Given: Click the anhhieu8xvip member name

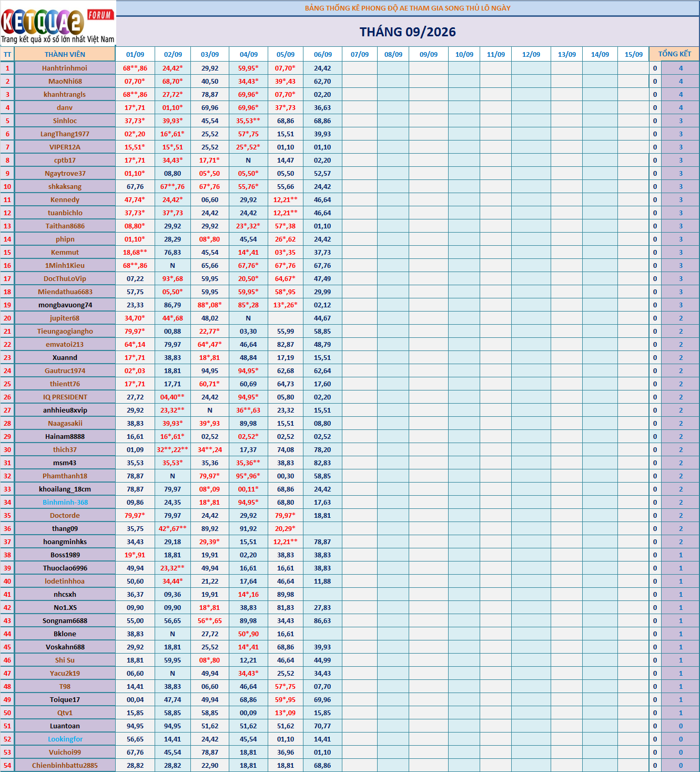Looking at the screenshot, I should [x=65, y=410].
